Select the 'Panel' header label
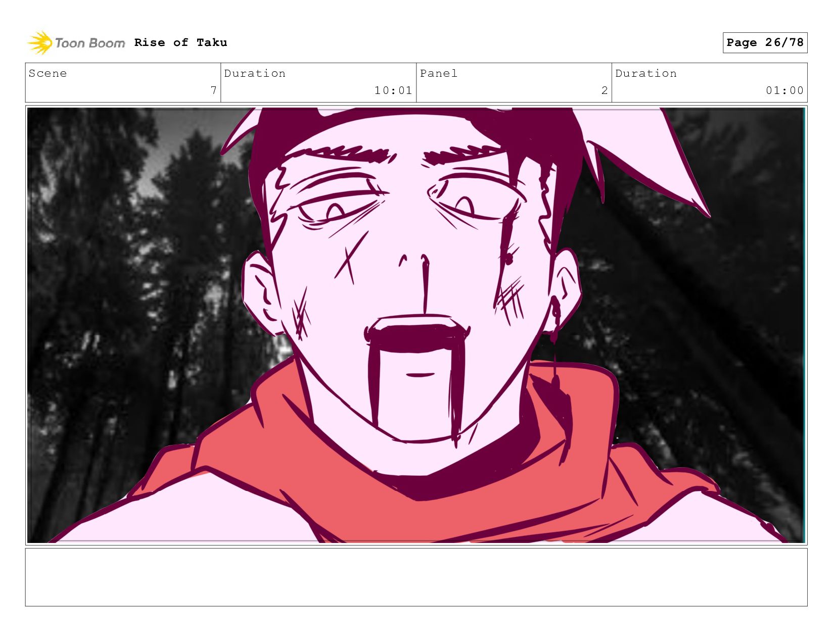This screenshot has height=644, width=834. click(x=439, y=73)
